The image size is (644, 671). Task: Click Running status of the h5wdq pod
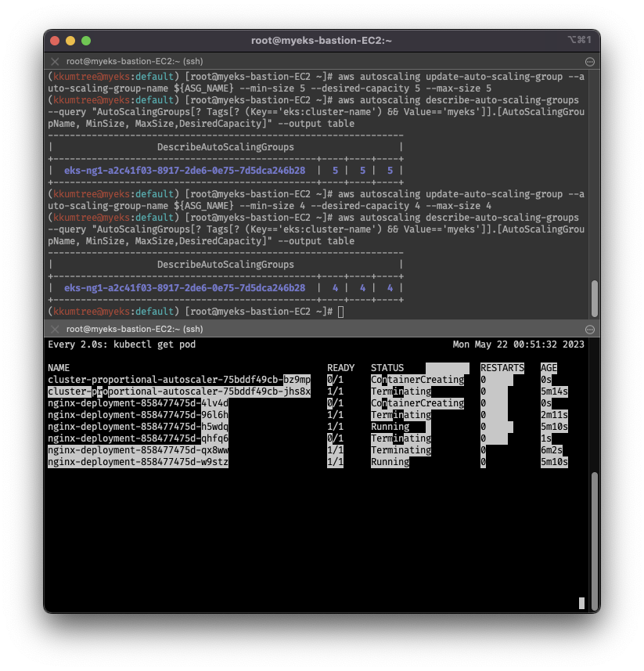tap(390, 427)
